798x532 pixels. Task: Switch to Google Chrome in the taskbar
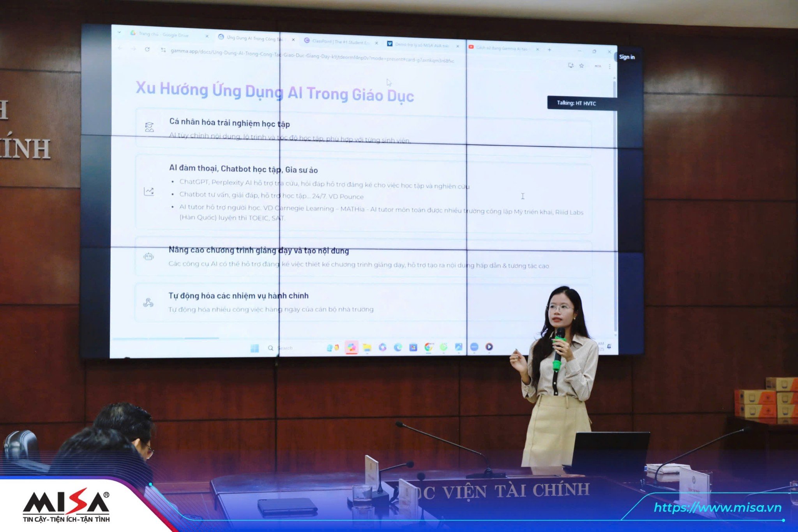click(x=428, y=346)
